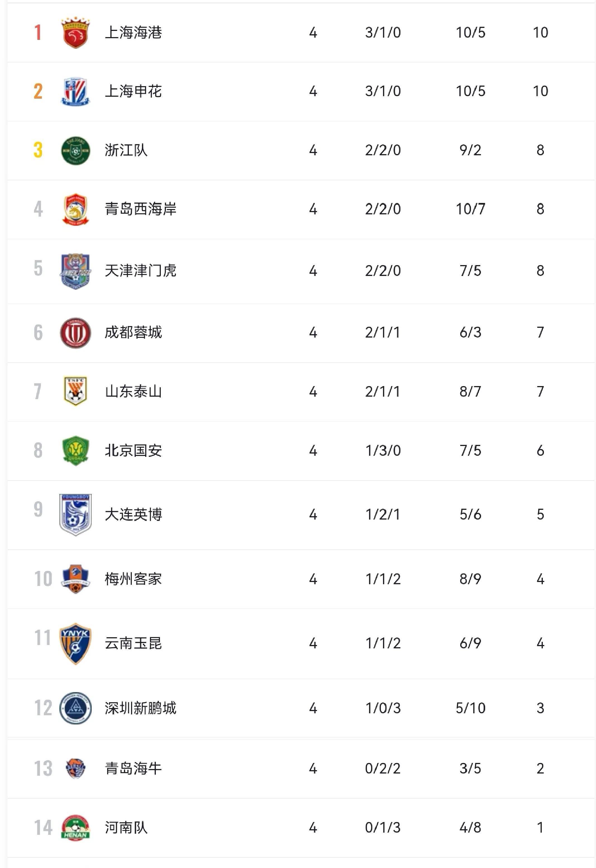Click the Chengdu Rongcheng (成都蓉城) round badge
This screenshot has height=868, width=596.
pyautogui.click(x=75, y=333)
